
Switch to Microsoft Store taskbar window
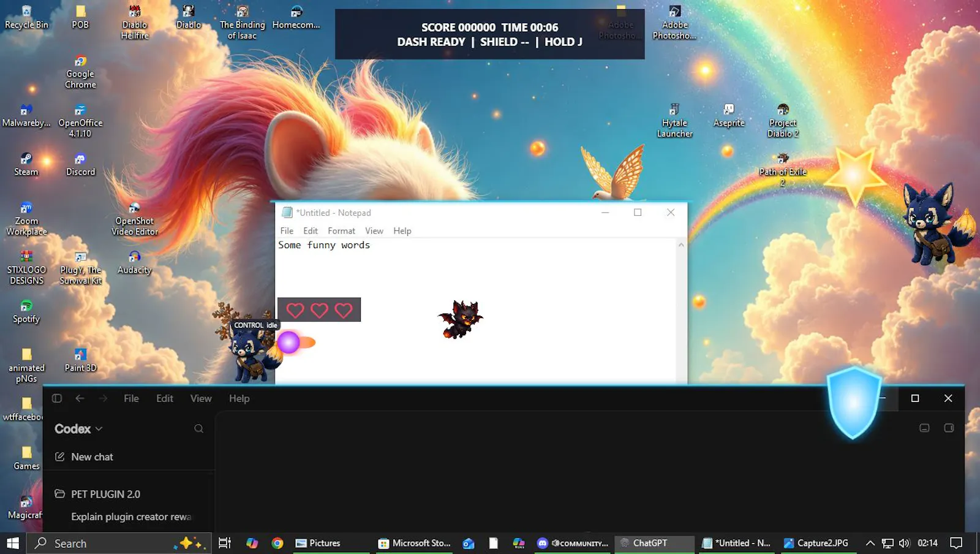415,543
